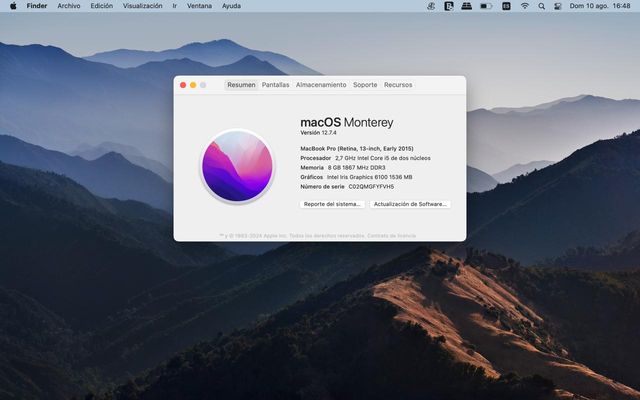This screenshot has width=640, height=400.
Task: Click the B-letter menu bar icon
Action: pyautogui.click(x=449, y=6)
